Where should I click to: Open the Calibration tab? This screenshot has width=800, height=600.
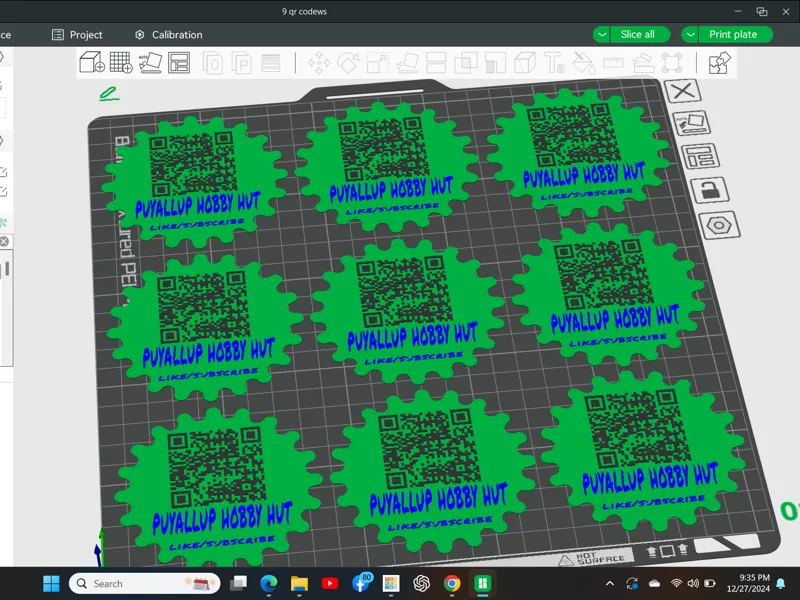click(169, 35)
